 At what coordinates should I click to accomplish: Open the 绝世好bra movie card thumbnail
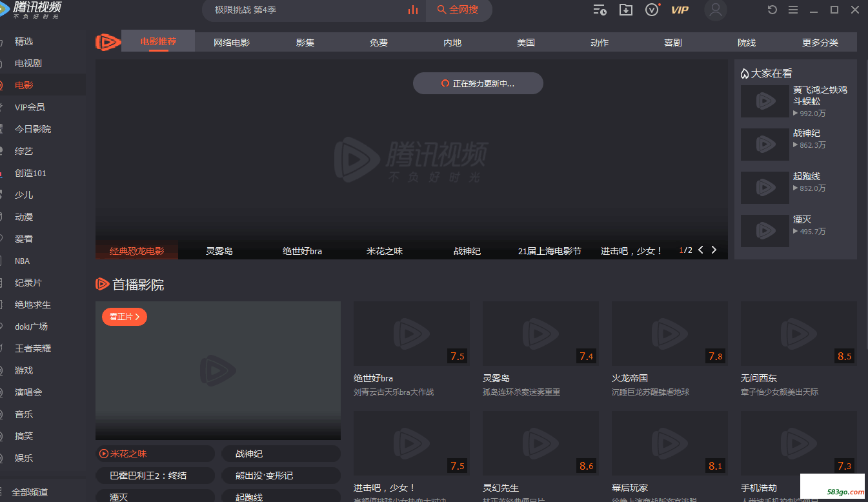(x=412, y=334)
